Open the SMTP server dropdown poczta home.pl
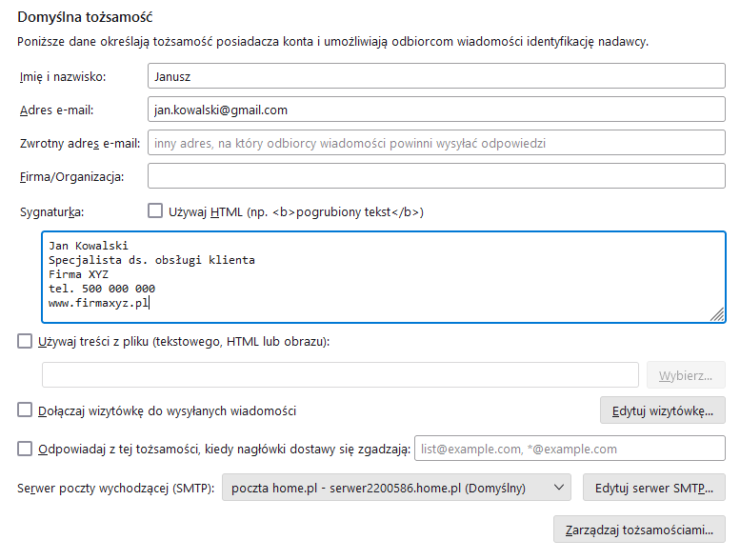This screenshot has height=560, width=740. point(396,488)
